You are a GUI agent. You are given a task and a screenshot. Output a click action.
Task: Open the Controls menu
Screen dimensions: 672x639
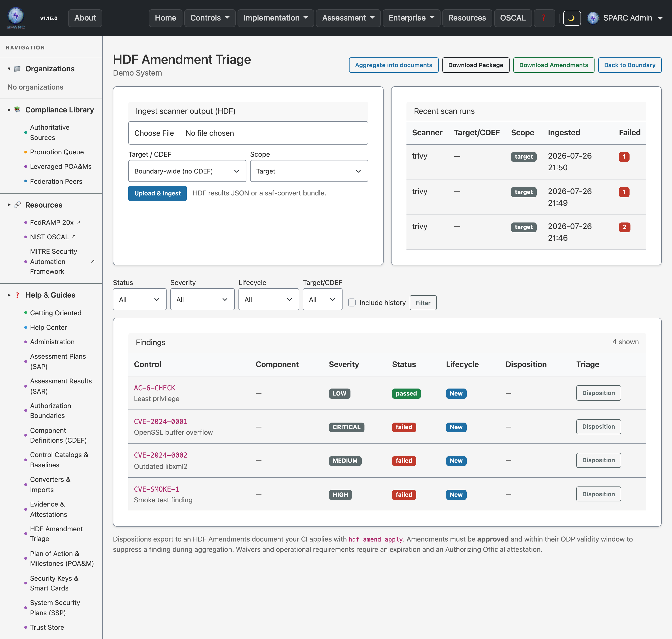tap(210, 18)
